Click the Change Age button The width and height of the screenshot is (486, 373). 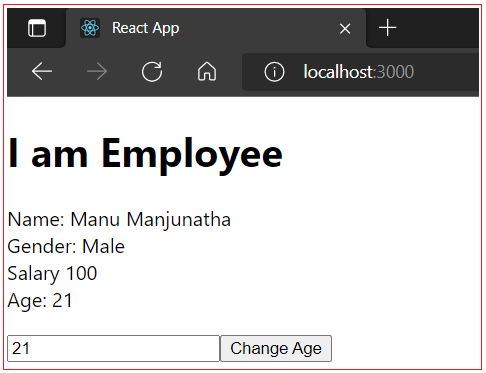pos(276,348)
